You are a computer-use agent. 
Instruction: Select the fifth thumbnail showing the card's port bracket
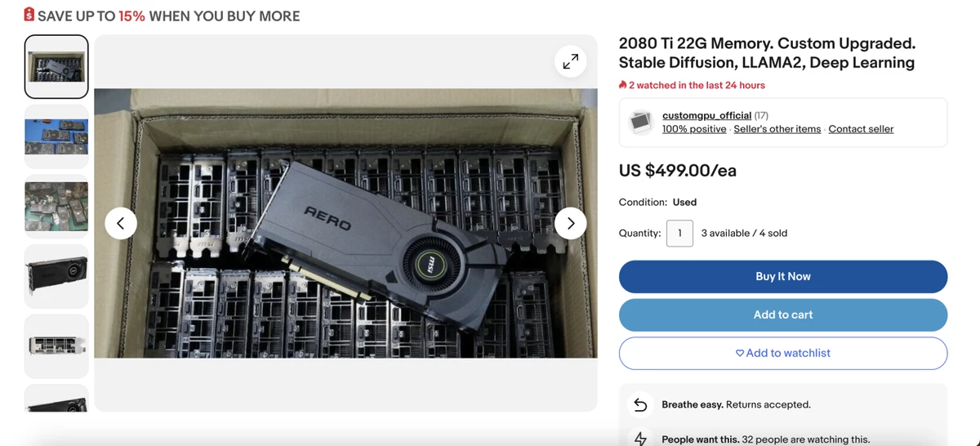[x=56, y=346]
